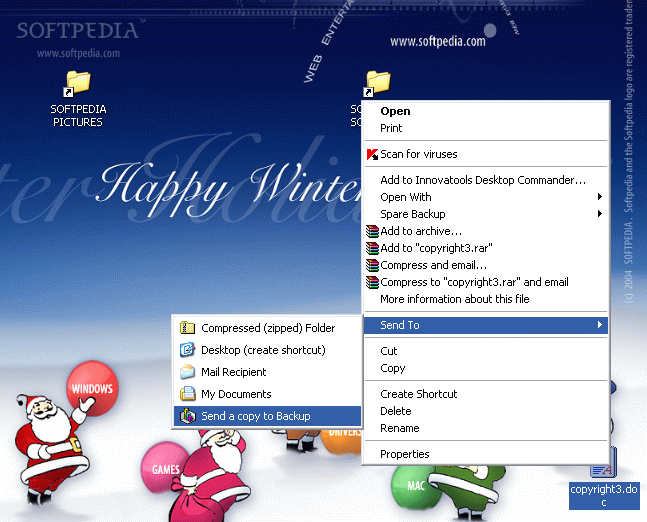Click the Send a copy to Backup icon

pos(187,416)
